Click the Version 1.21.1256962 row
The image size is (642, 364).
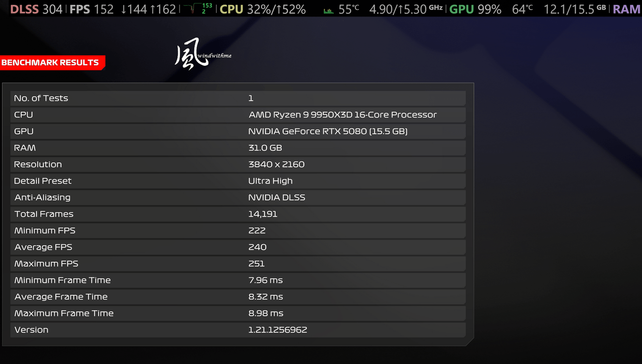pos(238,330)
